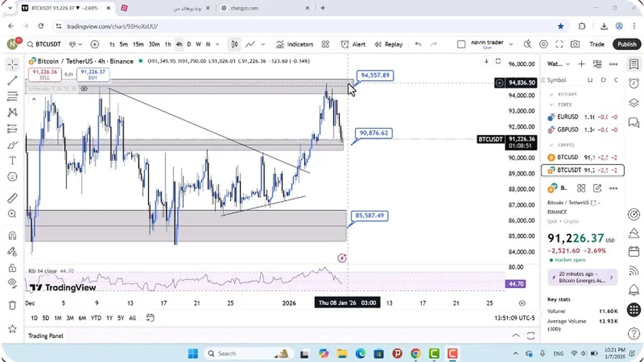Image resolution: width=644 pixels, height=362 pixels.
Task: Switch to the 4h timeframe
Action: 179,45
